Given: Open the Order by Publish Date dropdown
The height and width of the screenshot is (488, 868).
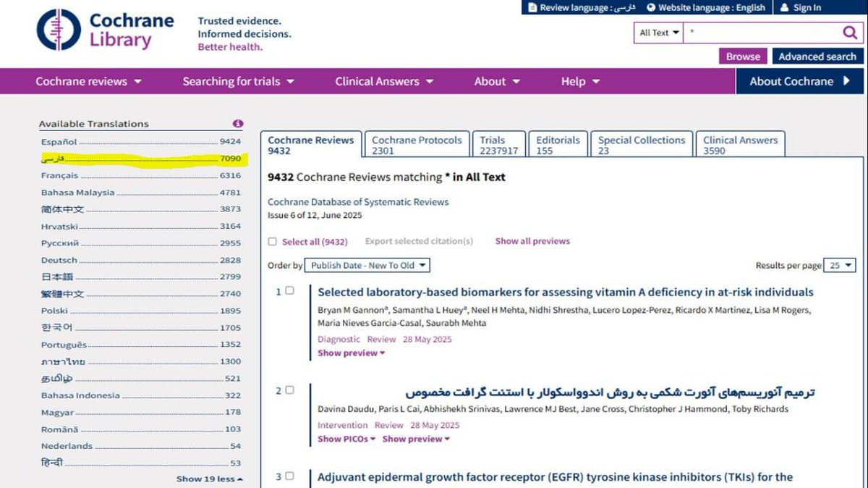Looking at the screenshot, I should (x=367, y=265).
